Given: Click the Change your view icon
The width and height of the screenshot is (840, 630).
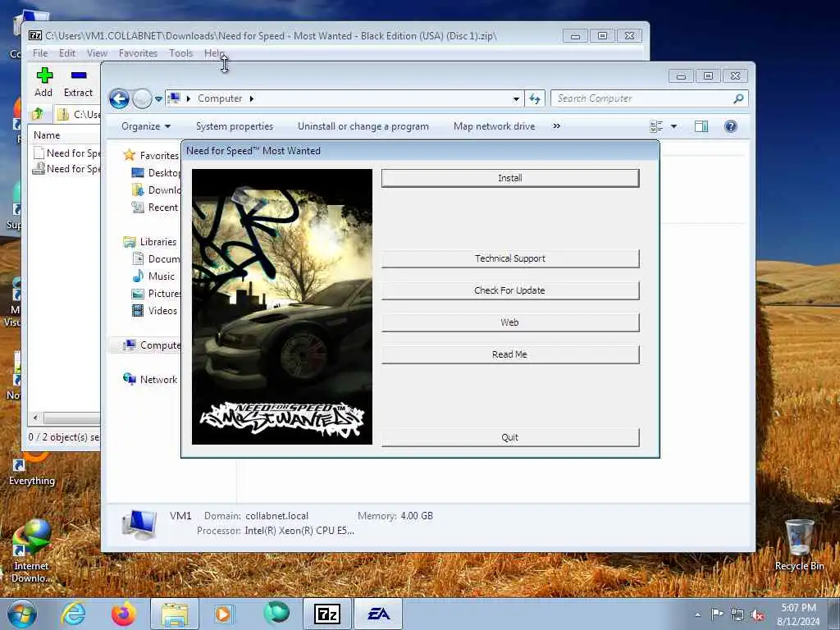Looking at the screenshot, I should pyautogui.click(x=656, y=126).
